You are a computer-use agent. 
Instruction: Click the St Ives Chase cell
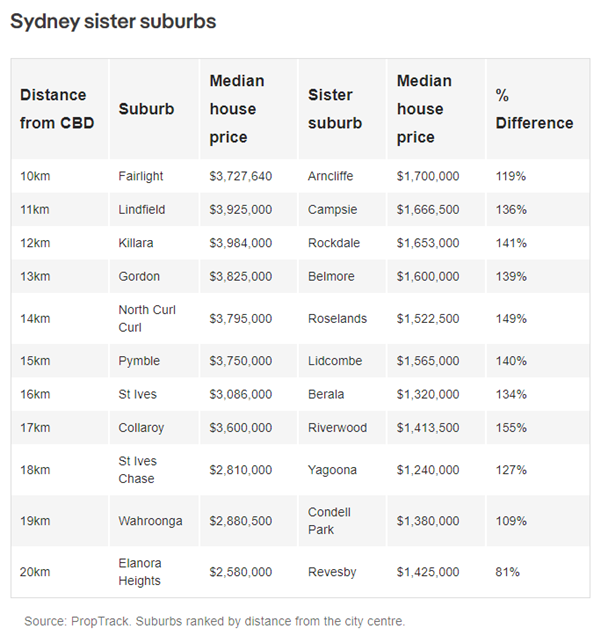coord(137,470)
